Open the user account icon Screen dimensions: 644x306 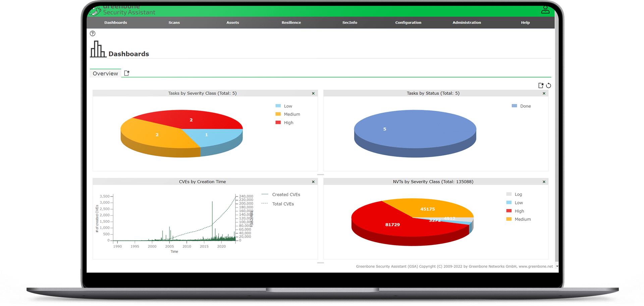click(545, 10)
